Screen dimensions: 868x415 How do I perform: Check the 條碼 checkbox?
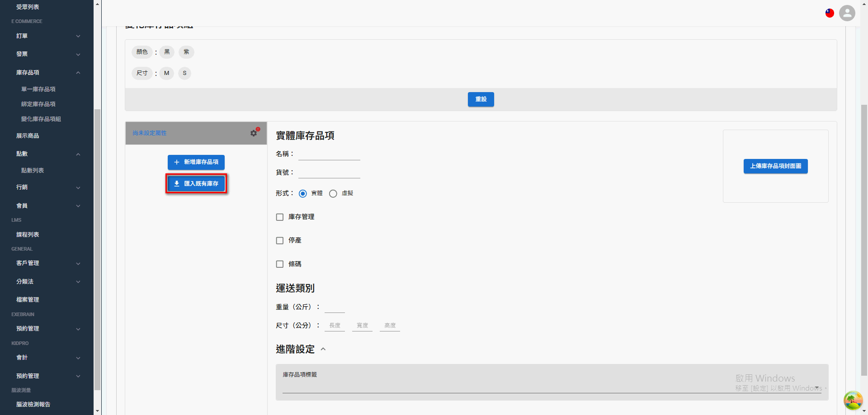coord(280,264)
